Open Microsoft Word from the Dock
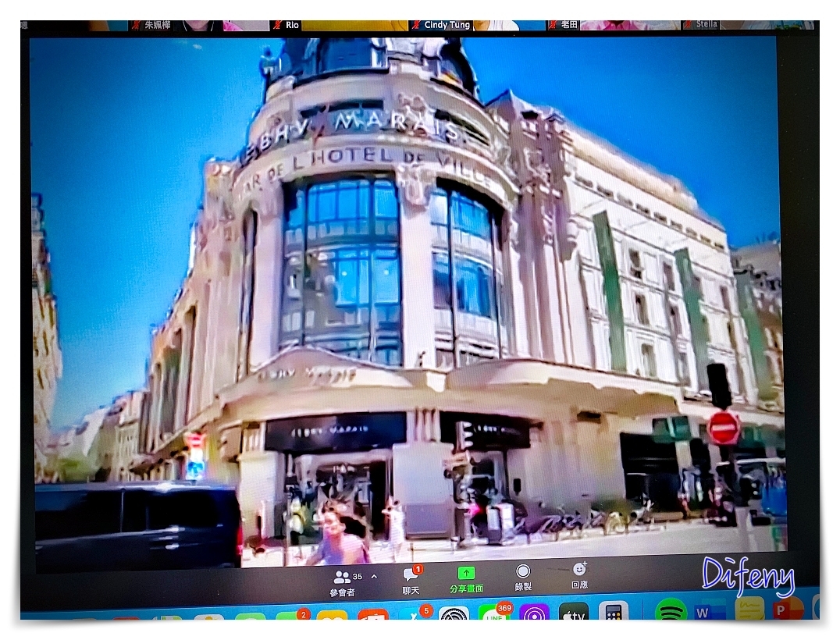Screen dimensions: 840x640 point(710,610)
